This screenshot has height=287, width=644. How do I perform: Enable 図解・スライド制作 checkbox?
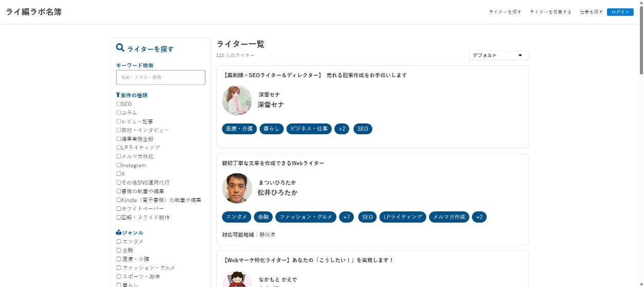click(119, 218)
